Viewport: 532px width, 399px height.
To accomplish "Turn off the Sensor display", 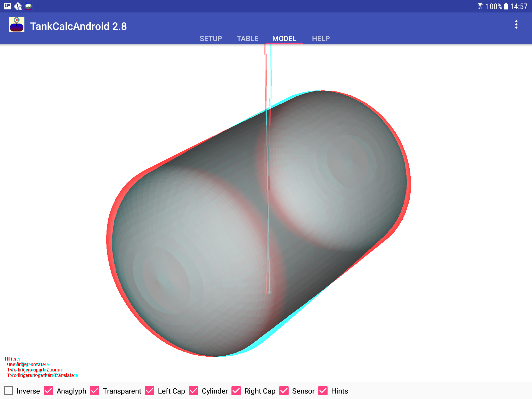I will (284, 391).
